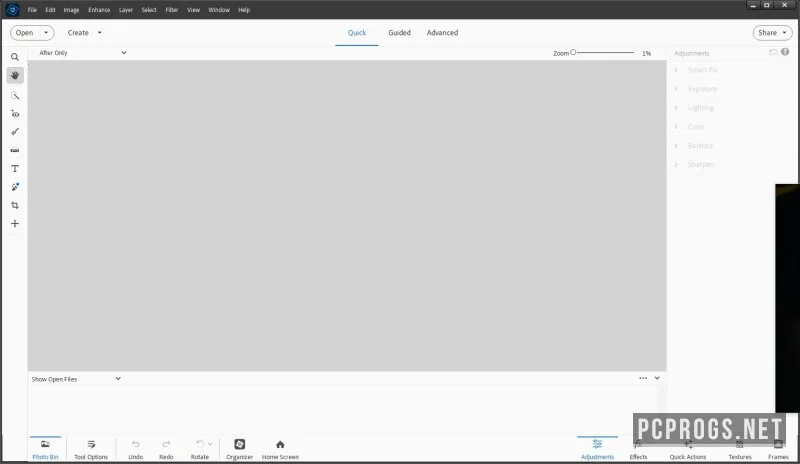Viewport: 800px width, 464px height.
Task: Open the Textures panel
Action: pyautogui.click(x=740, y=450)
